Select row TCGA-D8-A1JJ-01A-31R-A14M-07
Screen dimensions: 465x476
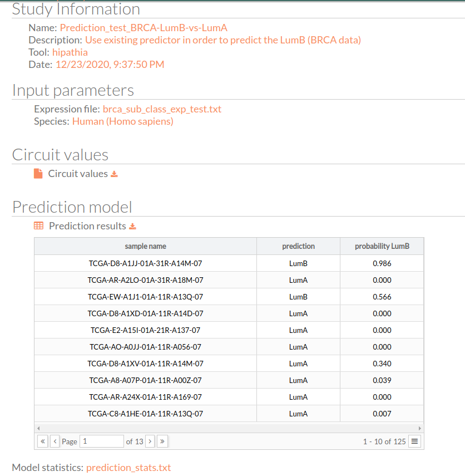229,263
